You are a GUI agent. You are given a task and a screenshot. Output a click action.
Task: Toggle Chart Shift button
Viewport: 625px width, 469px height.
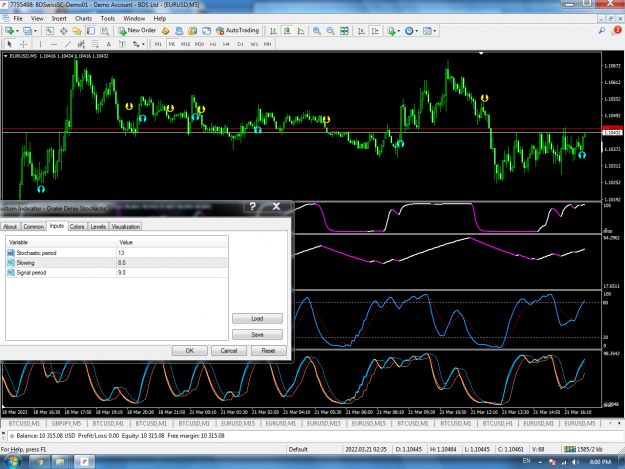click(x=375, y=31)
